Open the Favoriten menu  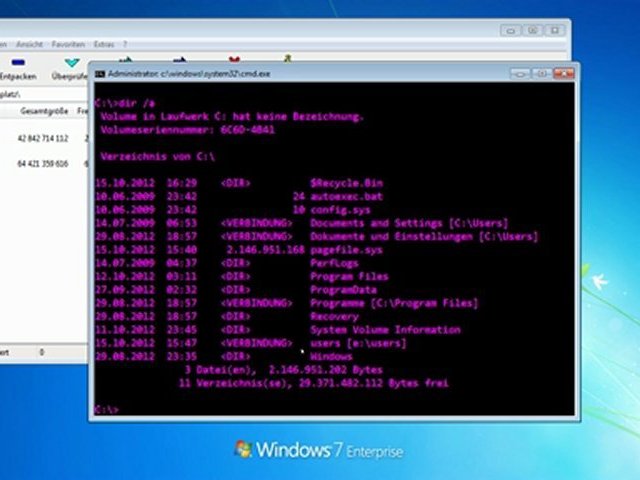tap(68, 45)
